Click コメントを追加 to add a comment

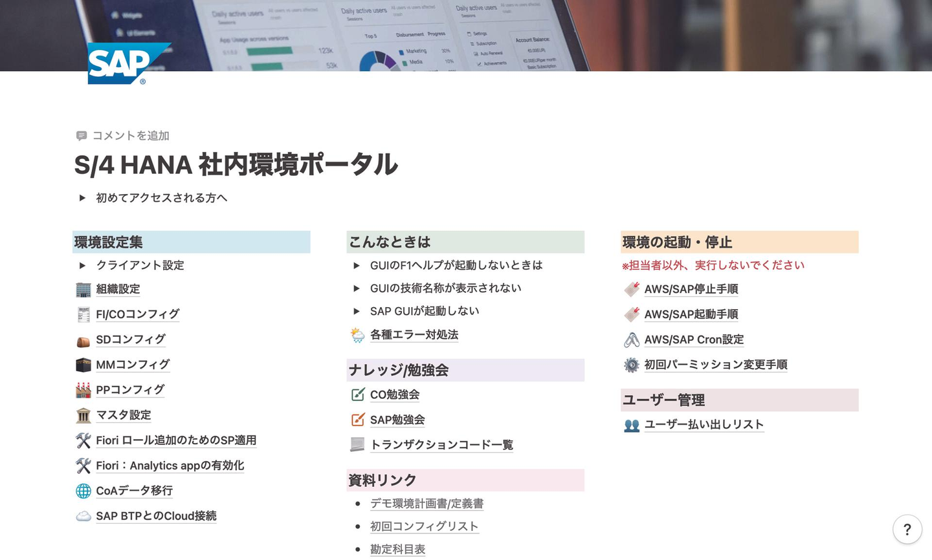pyautogui.click(x=131, y=136)
